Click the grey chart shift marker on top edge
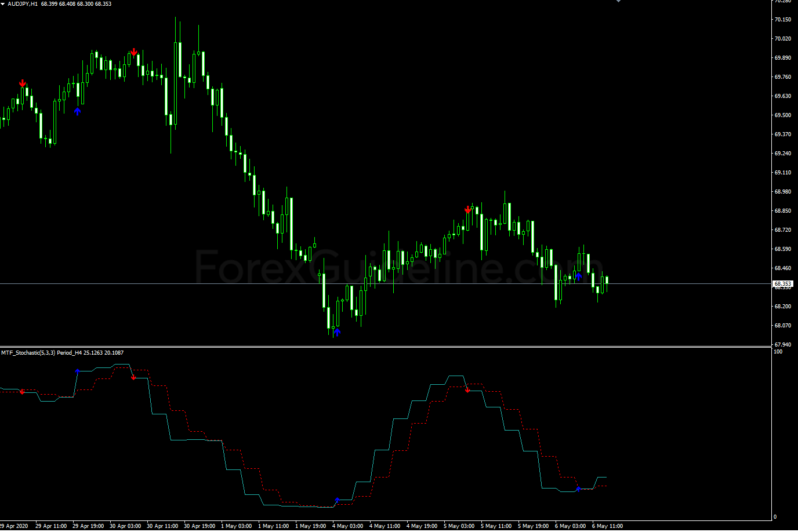This screenshot has width=798, height=532. (618, 1)
